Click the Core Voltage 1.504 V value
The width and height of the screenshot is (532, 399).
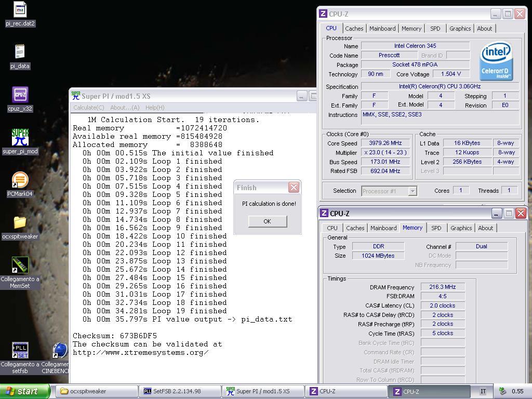[x=451, y=74]
